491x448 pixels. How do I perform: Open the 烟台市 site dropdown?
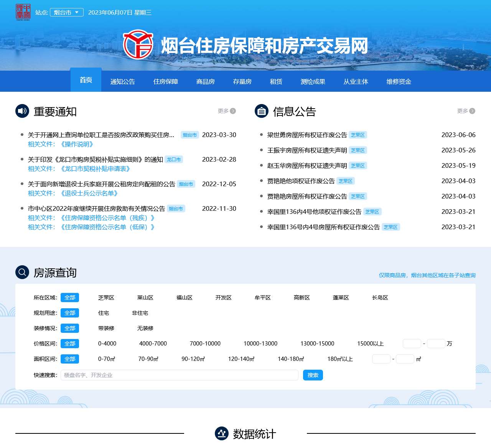pyautogui.click(x=67, y=12)
